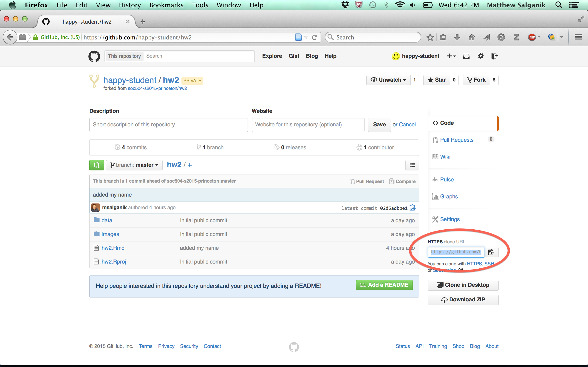The height and width of the screenshot is (367, 588).
Task: Click the repository description input field
Action: [168, 125]
